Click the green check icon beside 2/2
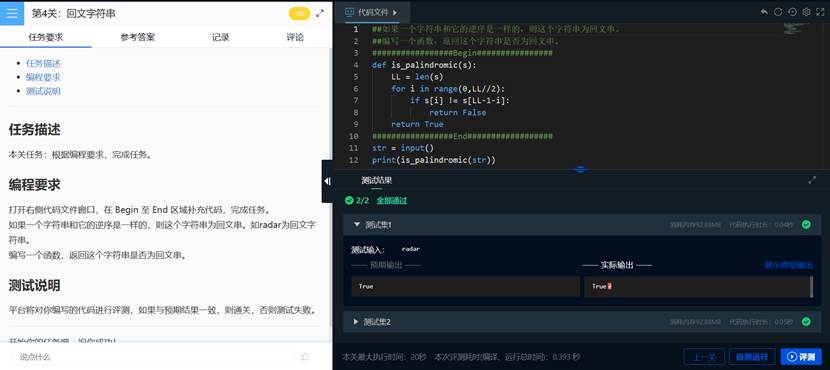This screenshot has width=830, height=370. coord(348,201)
